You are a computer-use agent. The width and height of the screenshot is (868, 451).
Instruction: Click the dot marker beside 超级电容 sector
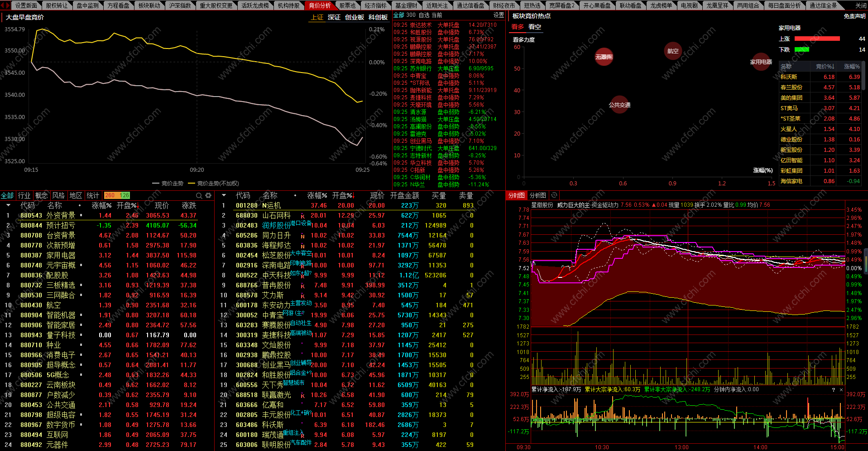click(81, 415)
